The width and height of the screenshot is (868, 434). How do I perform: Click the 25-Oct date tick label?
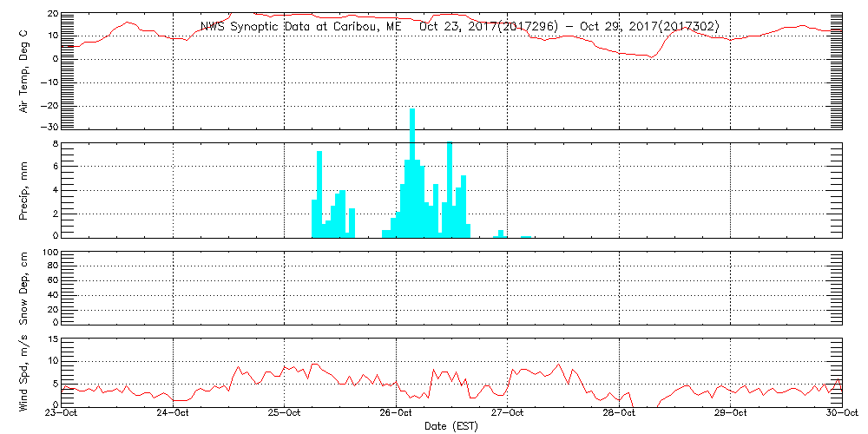285,414
